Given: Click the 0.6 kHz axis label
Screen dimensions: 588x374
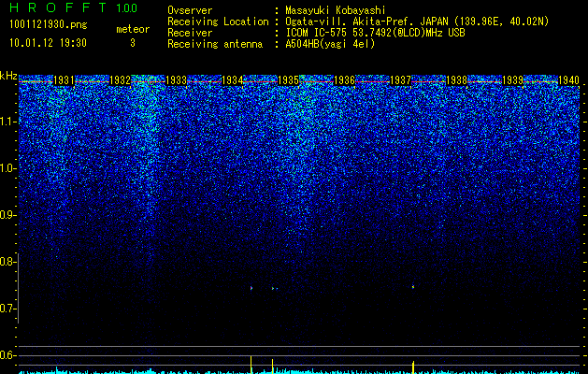Looking at the screenshot, I should (x=8, y=355).
